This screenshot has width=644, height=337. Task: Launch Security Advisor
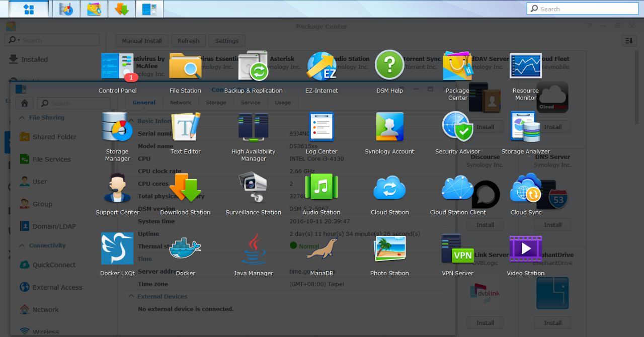coord(457,127)
